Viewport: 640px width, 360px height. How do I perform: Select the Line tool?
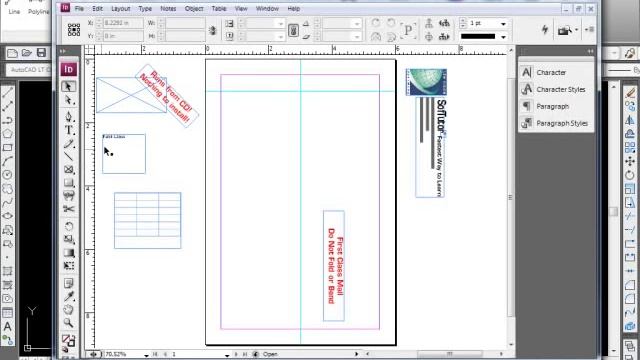pos(69,156)
